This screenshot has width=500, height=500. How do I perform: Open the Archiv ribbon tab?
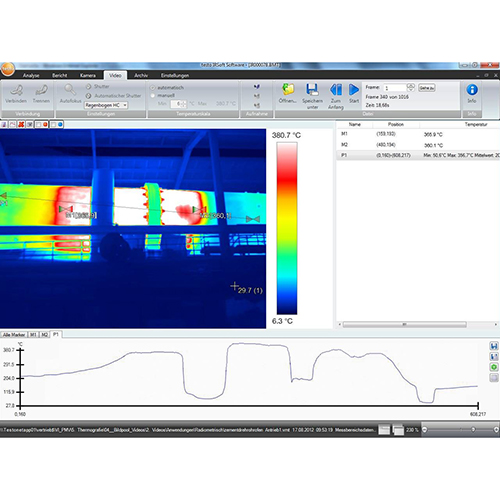point(141,76)
